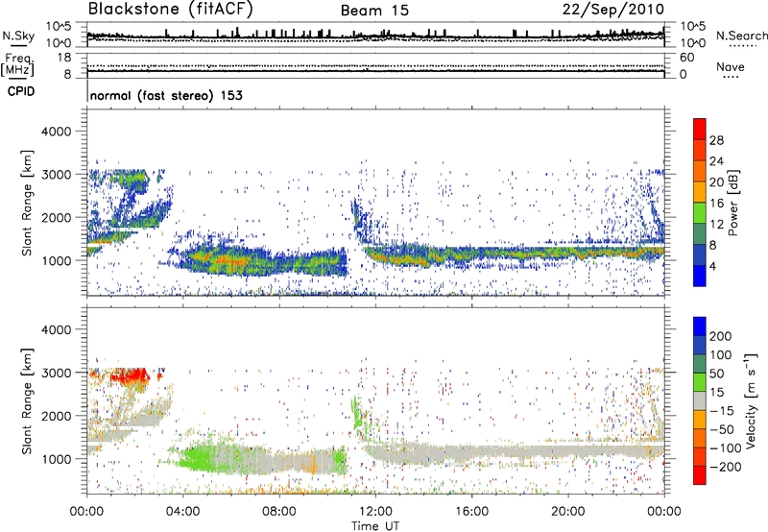The image size is (768, 532).
Task: Click the '12:00' time tick label
Action: (375, 512)
